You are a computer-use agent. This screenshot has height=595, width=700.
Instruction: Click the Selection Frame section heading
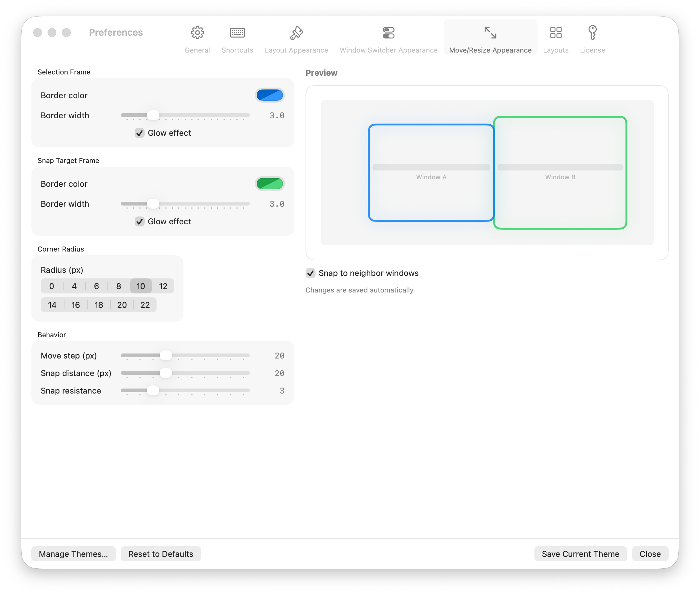pyautogui.click(x=64, y=72)
